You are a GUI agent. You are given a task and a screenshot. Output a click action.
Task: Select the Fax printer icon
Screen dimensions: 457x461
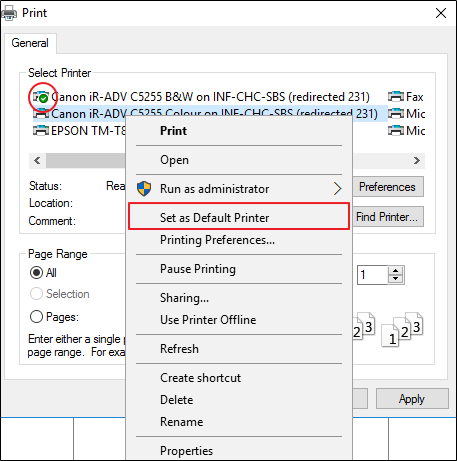pos(396,97)
